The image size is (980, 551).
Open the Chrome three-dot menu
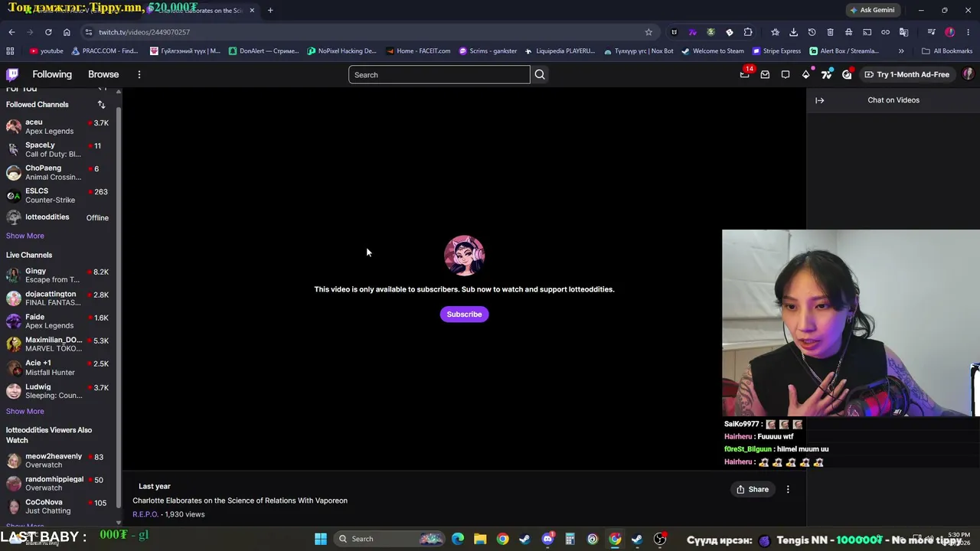[969, 32]
